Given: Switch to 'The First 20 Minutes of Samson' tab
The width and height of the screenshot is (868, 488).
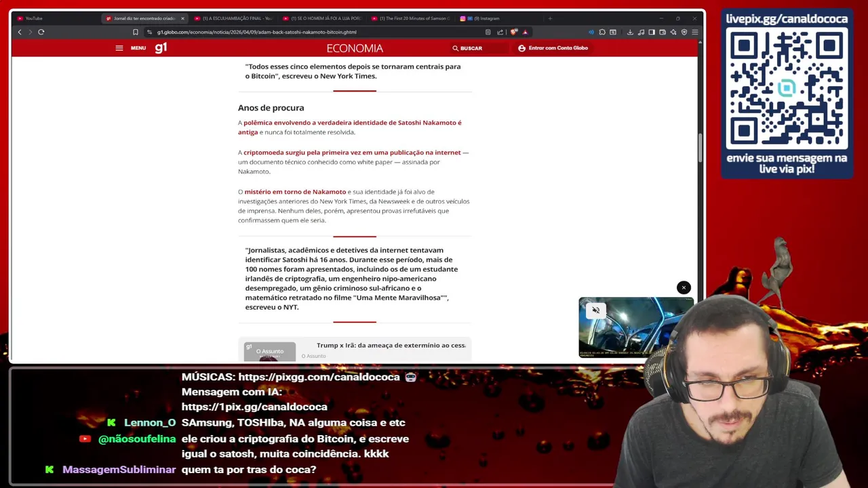Looking at the screenshot, I should click(x=411, y=18).
